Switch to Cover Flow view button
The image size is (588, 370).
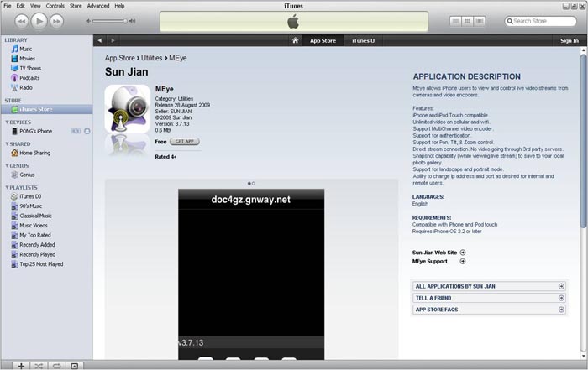coord(480,21)
